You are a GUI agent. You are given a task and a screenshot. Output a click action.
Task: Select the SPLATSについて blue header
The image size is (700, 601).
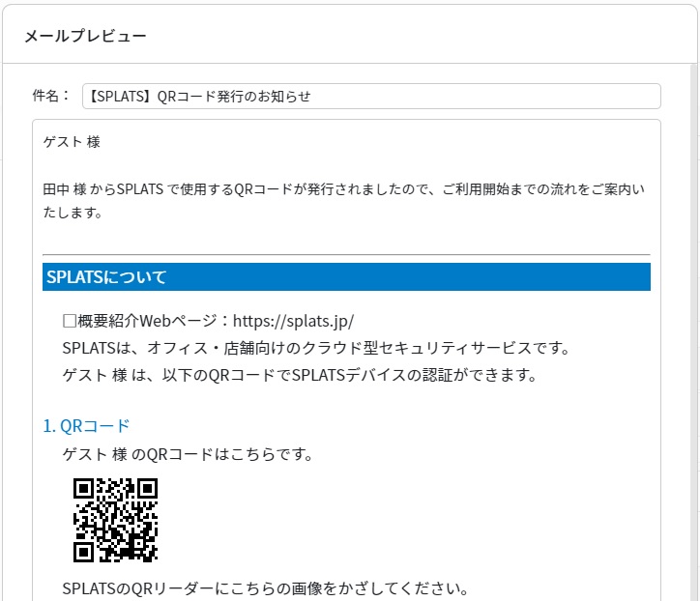pos(346,276)
